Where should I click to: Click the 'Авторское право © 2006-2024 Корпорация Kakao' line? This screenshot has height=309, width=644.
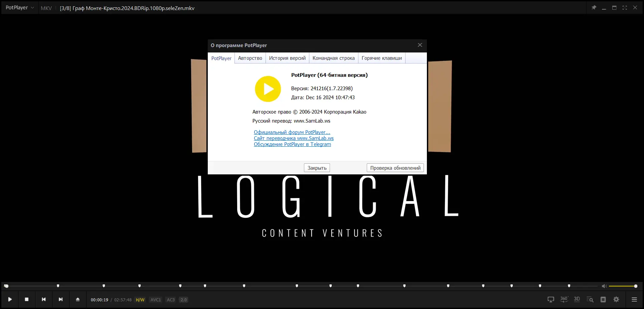pyautogui.click(x=309, y=112)
